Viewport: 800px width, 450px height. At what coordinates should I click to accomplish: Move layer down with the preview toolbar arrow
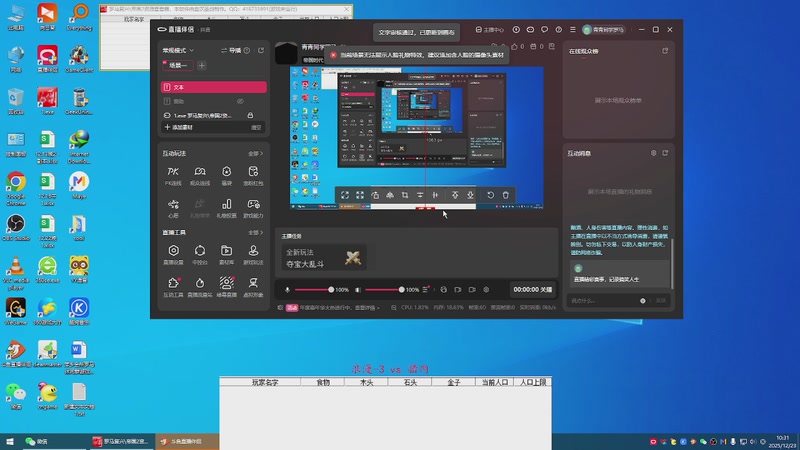(x=470, y=195)
